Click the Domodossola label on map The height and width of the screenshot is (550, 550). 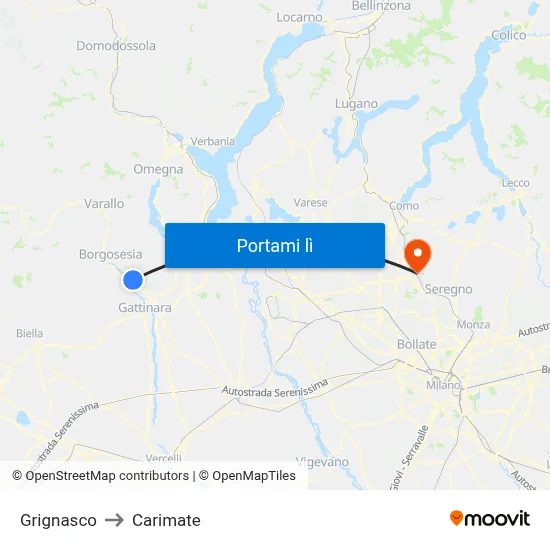116,46
